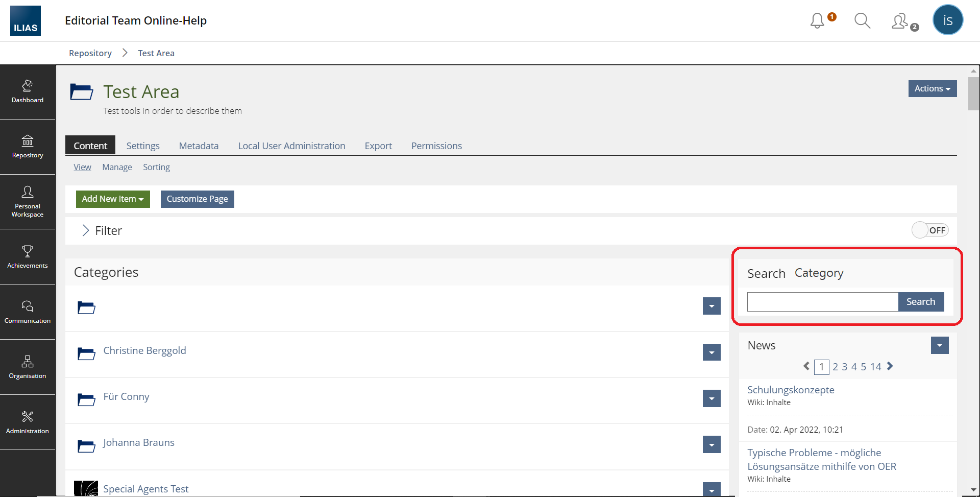The image size is (980, 497).
Task: Open the user avatar menu
Action: pyautogui.click(x=948, y=20)
